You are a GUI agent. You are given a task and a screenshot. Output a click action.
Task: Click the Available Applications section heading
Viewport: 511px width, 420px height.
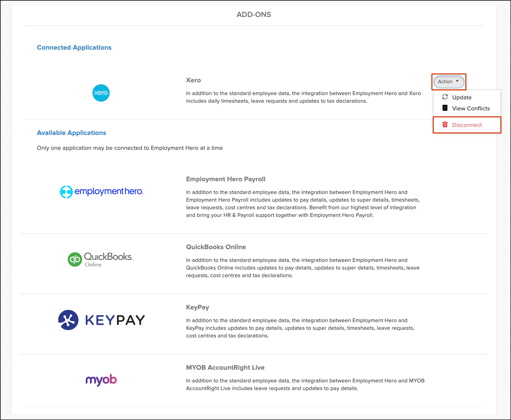[71, 133]
